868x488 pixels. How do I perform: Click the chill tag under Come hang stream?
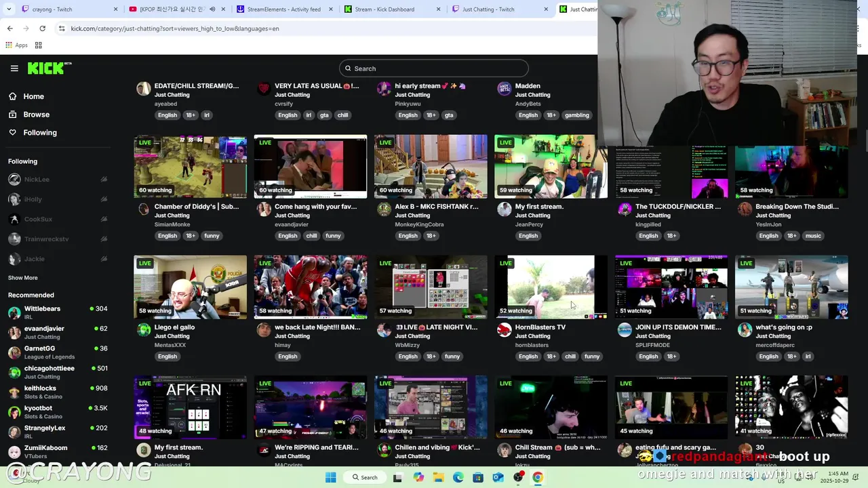[x=311, y=236]
